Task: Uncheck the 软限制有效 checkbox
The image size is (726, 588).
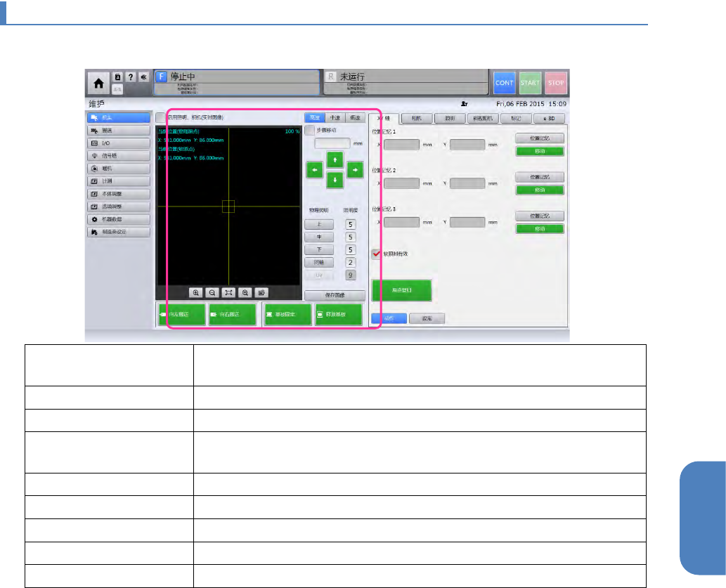Action: [376, 254]
